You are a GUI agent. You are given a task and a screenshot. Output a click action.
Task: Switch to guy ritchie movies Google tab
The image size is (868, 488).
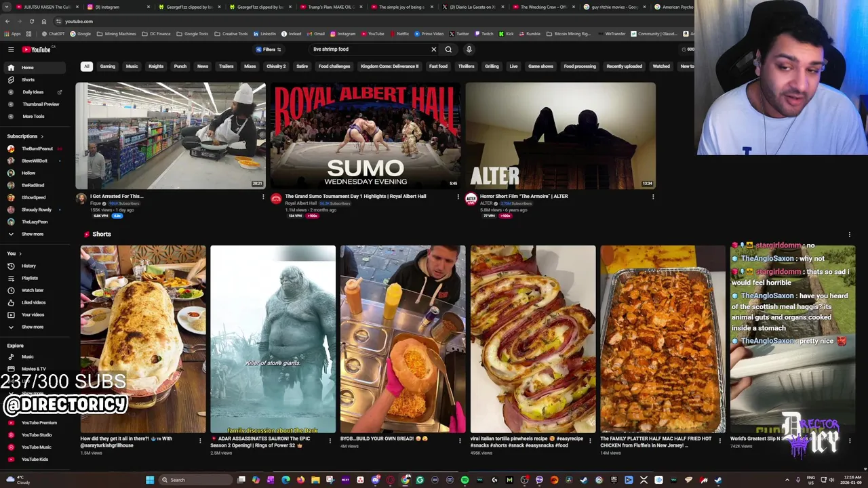click(615, 7)
